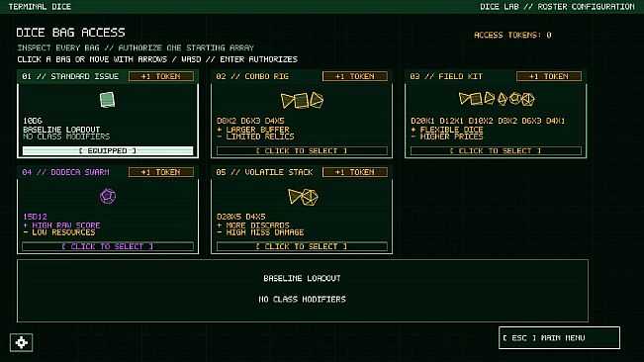Image resolution: width=644 pixels, height=362 pixels.
Task: Click +1 Token badge on Dodeca Swarm
Action: [x=161, y=172]
